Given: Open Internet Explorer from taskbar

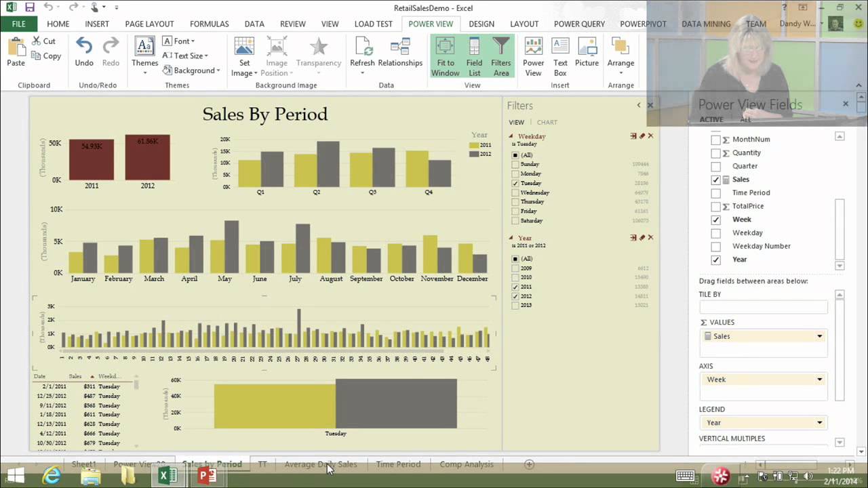Looking at the screenshot, I should [52, 476].
